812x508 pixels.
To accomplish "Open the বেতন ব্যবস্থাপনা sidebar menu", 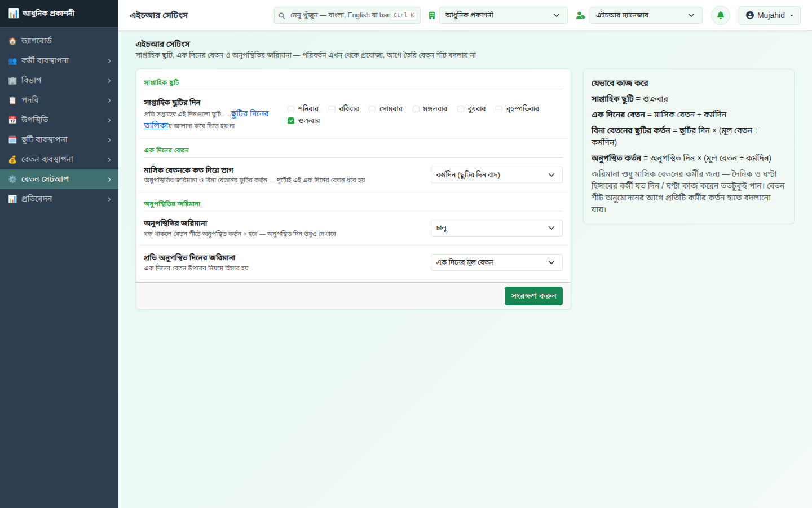I will pos(59,160).
